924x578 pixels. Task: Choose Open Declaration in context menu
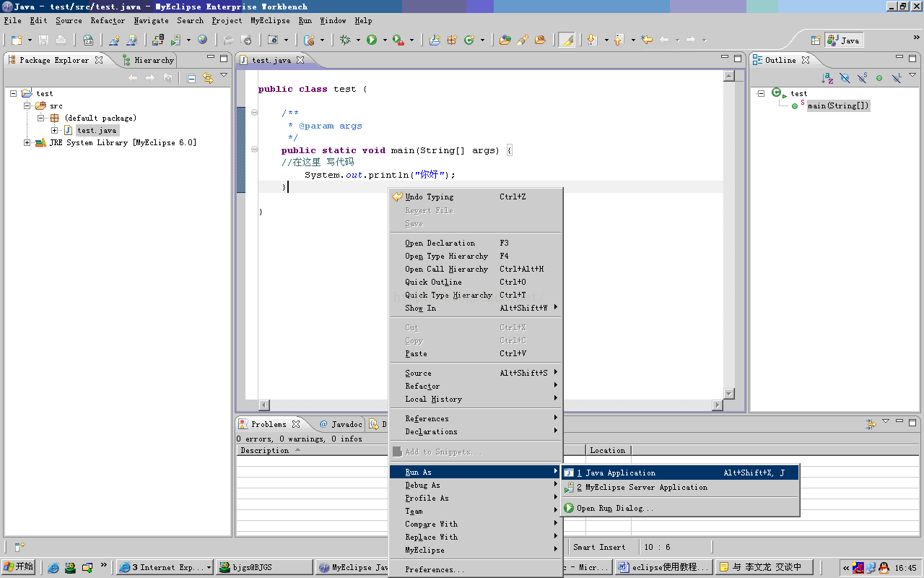pyautogui.click(x=475, y=243)
